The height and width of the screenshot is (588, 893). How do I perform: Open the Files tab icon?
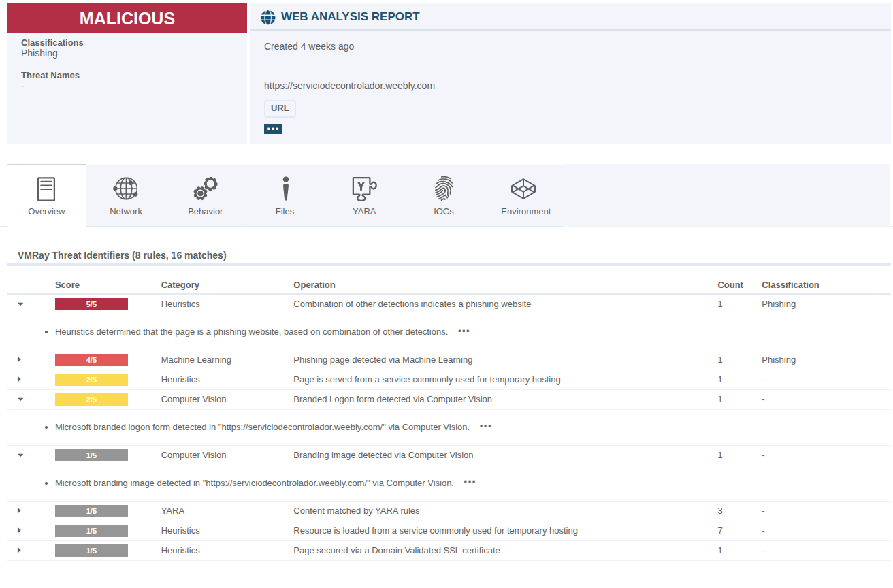pos(285,189)
